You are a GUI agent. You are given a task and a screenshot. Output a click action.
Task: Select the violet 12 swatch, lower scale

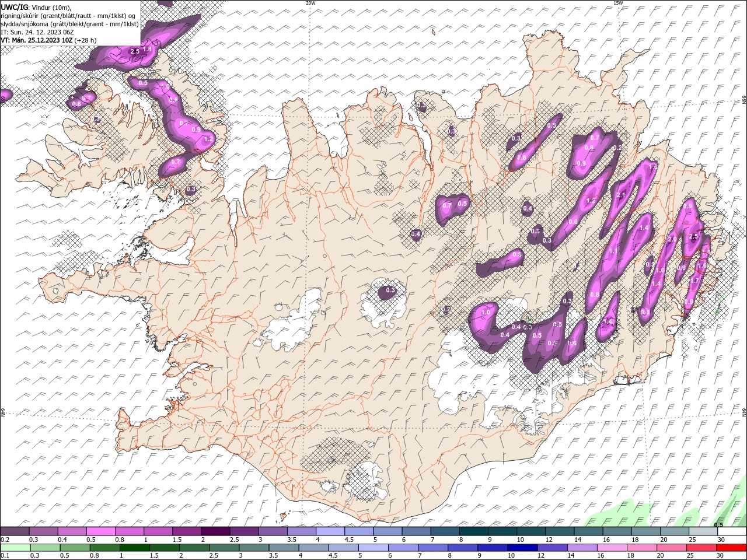point(551,548)
